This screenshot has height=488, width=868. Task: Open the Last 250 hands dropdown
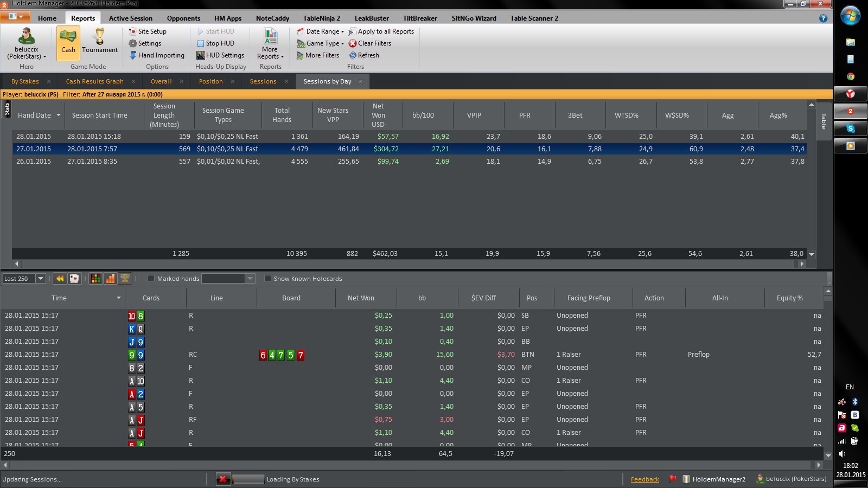[x=40, y=279]
